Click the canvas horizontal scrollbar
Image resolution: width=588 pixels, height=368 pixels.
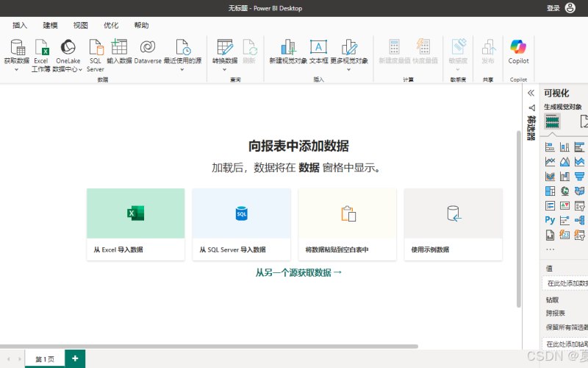coord(209,346)
